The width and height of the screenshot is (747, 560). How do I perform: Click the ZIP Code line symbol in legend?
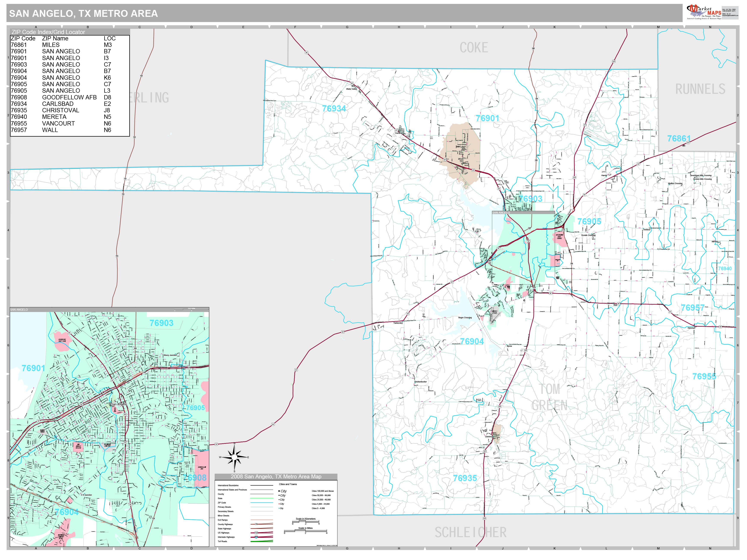(262, 503)
